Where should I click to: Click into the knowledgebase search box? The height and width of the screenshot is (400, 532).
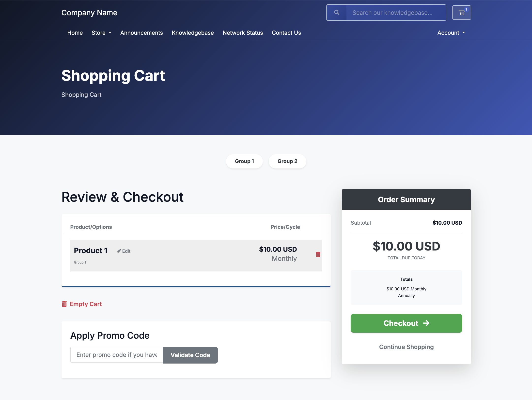coord(396,13)
